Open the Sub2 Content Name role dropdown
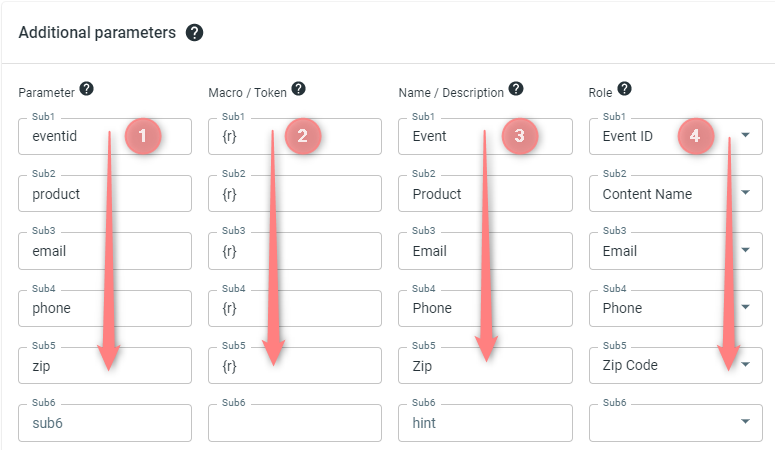 pyautogui.click(x=676, y=193)
